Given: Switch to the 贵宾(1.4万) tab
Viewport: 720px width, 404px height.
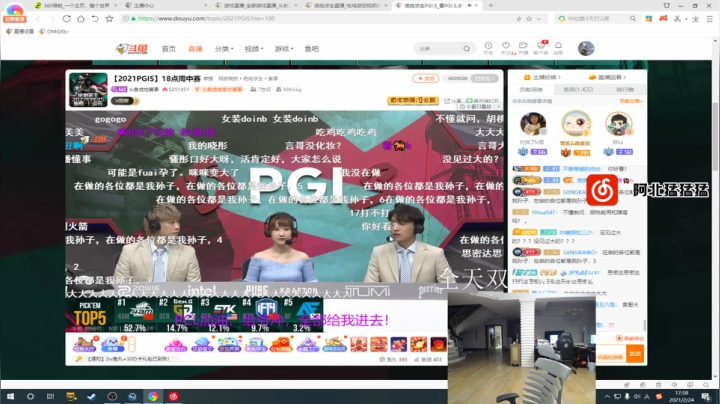Looking at the screenshot, I should click(578, 90).
